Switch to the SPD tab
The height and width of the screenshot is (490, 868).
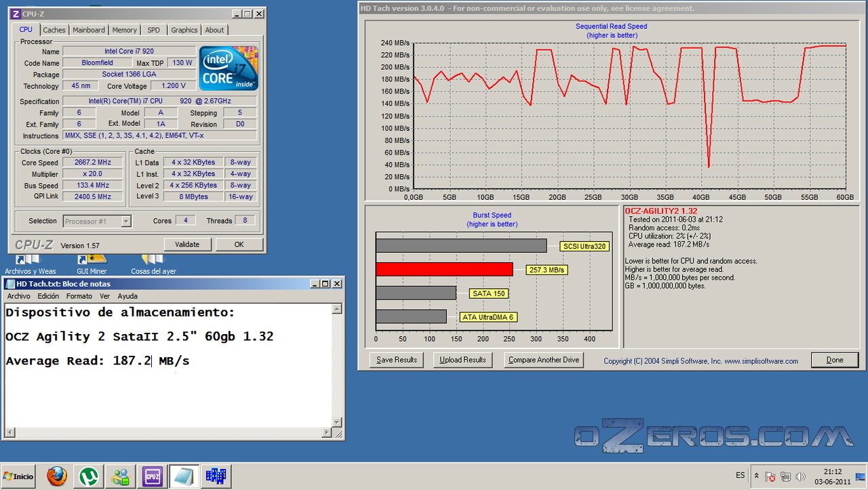pyautogui.click(x=154, y=30)
